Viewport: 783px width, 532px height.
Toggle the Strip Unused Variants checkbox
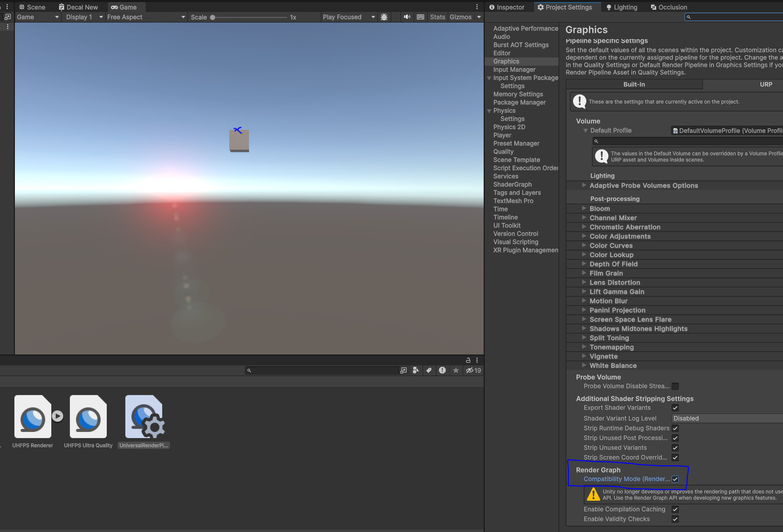(x=675, y=447)
